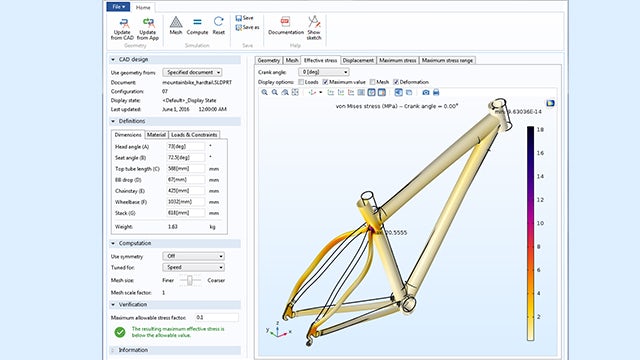Open the Crank angle dropdown
This screenshot has height=360, width=640.
[323, 72]
